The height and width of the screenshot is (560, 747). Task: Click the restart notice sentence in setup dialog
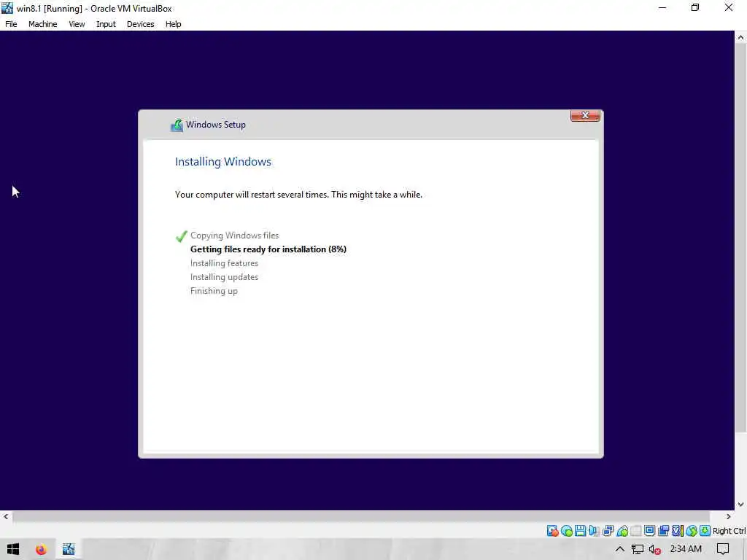point(298,194)
